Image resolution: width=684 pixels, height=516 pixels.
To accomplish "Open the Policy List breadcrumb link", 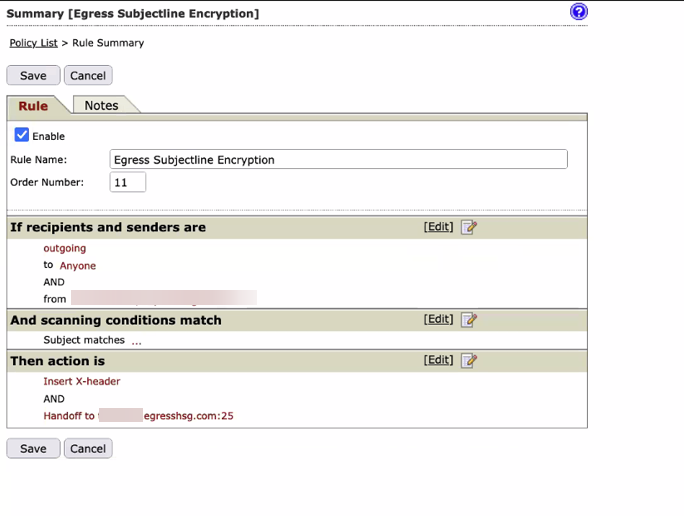I will pyautogui.click(x=34, y=43).
